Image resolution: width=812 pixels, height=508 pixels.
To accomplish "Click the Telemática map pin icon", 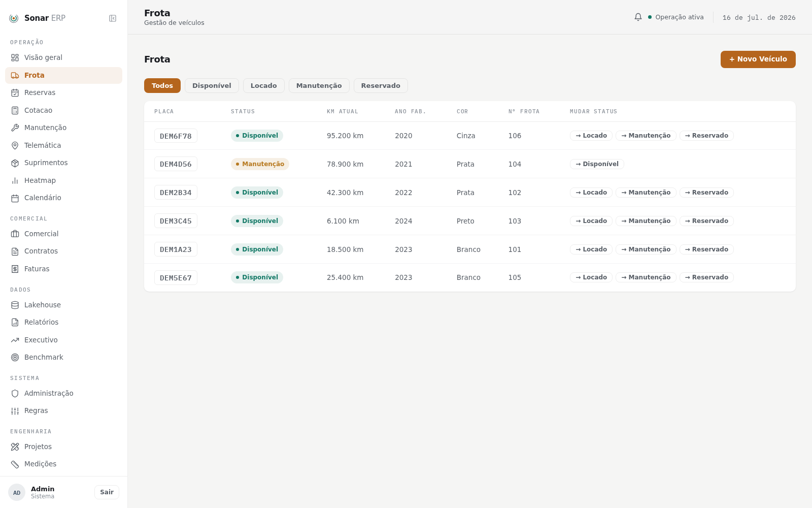I will [x=15, y=145].
